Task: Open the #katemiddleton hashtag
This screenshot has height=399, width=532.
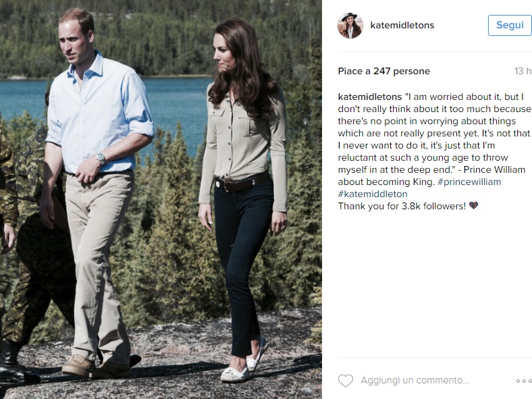Action: tap(373, 194)
